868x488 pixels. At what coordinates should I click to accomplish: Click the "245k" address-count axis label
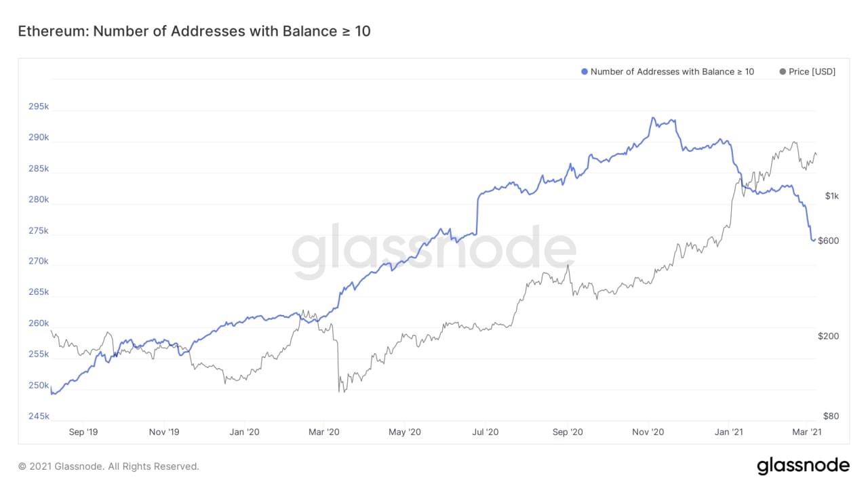pos(39,416)
